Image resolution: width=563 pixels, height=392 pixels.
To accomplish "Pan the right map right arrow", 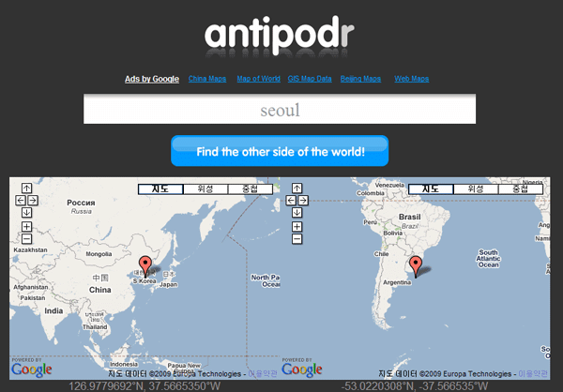I will click(x=303, y=201).
